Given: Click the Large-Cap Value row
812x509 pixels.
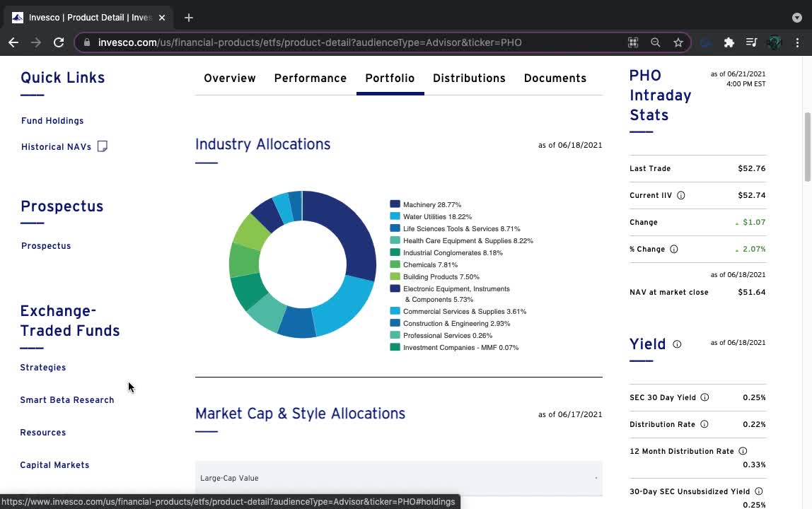Looking at the screenshot, I should point(399,479).
